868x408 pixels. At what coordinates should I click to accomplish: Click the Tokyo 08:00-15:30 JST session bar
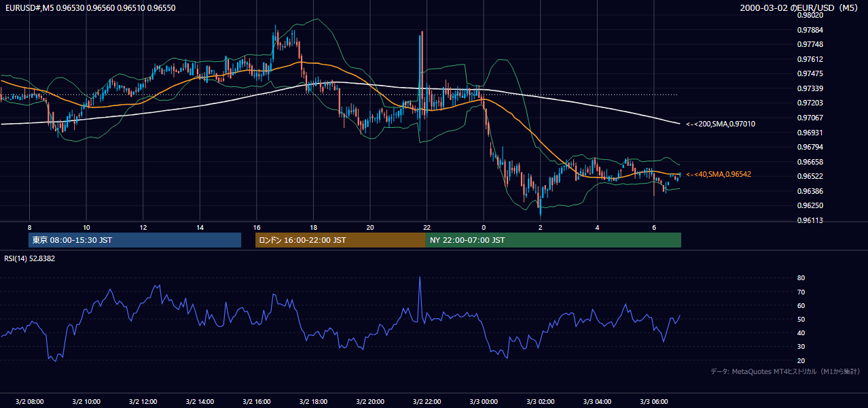(x=135, y=240)
